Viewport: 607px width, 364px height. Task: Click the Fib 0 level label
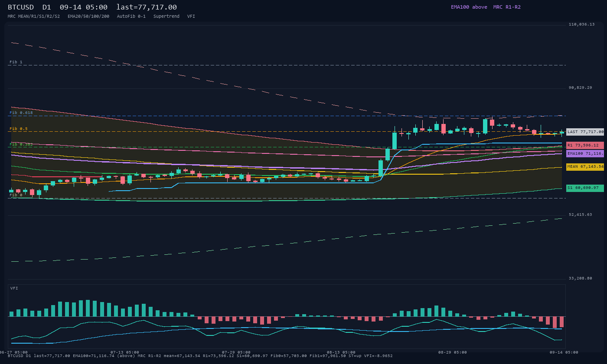point(16,195)
